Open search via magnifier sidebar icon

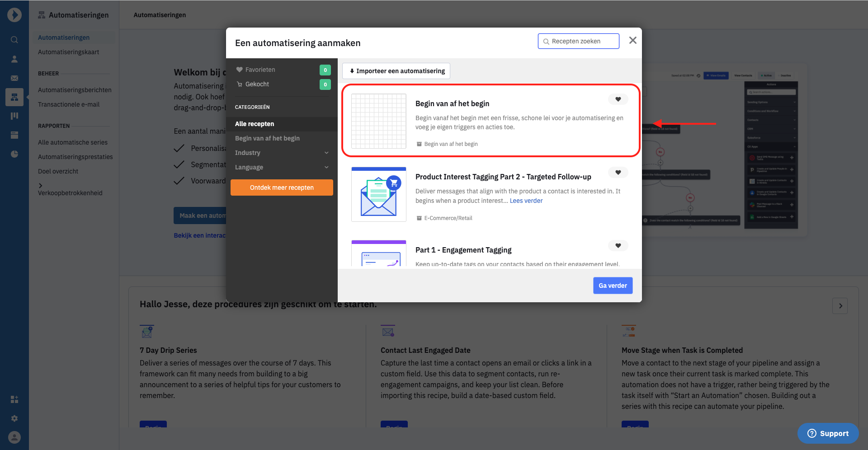click(x=14, y=40)
